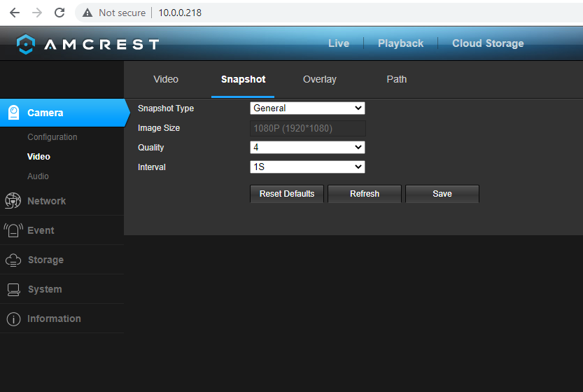Image resolution: width=583 pixels, height=392 pixels.
Task: Click the AMCREST brand text
Action: (102, 45)
